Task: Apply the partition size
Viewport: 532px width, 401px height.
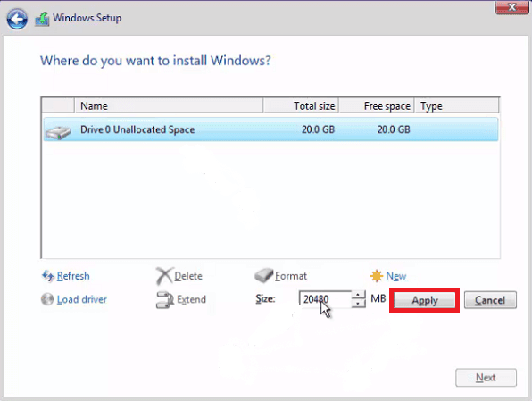Action: click(x=425, y=300)
